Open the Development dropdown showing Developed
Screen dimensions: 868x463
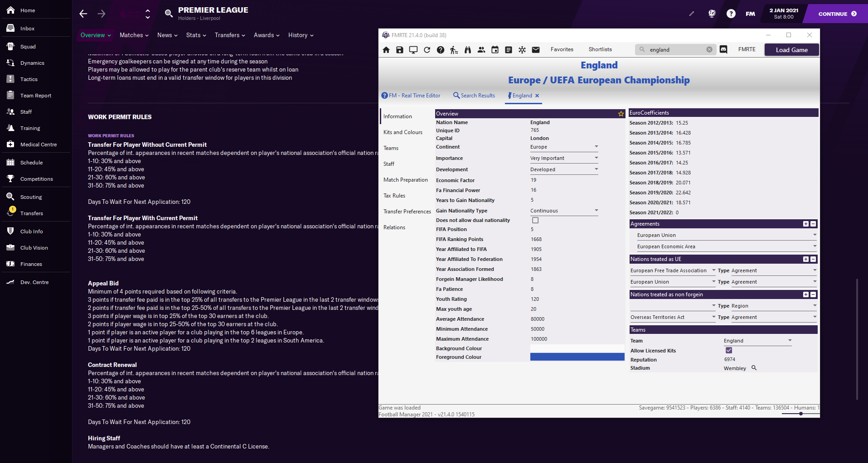tap(564, 169)
